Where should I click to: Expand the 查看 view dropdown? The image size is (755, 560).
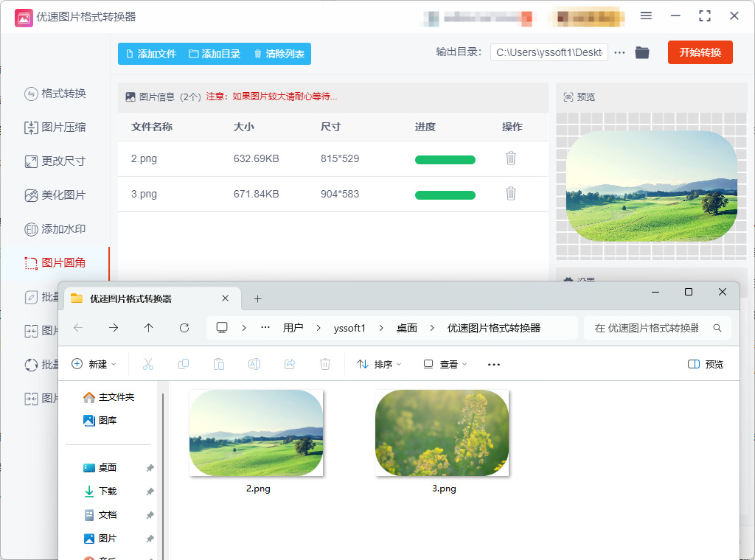pyautogui.click(x=445, y=364)
